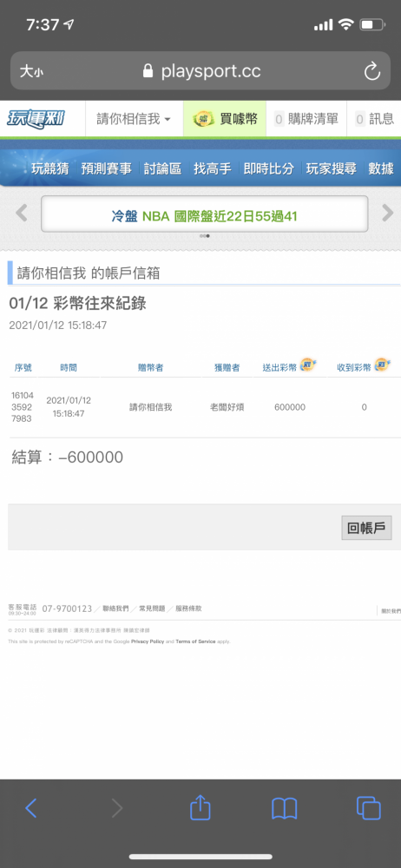Click the 贈幣者 column header
401x868 pixels.
click(151, 367)
